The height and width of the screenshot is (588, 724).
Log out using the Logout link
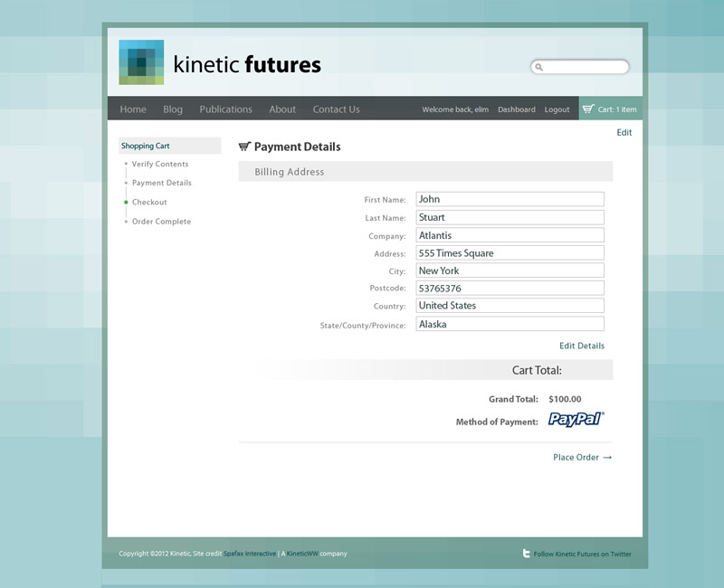557,109
